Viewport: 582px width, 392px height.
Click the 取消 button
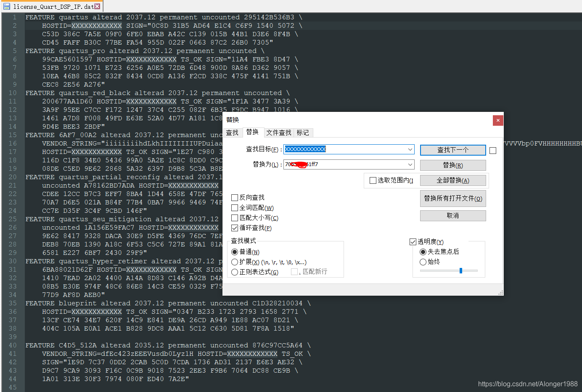pyautogui.click(x=453, y=215)
